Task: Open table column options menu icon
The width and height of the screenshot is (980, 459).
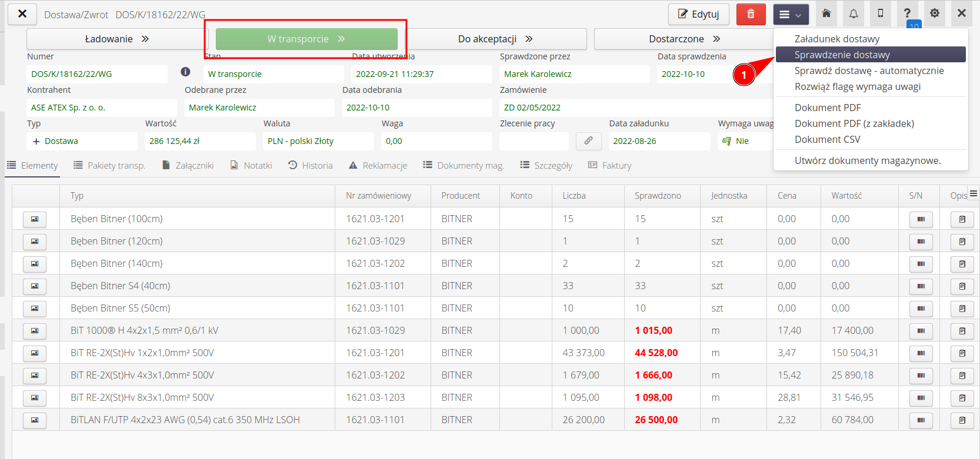Action: (974, 193)
